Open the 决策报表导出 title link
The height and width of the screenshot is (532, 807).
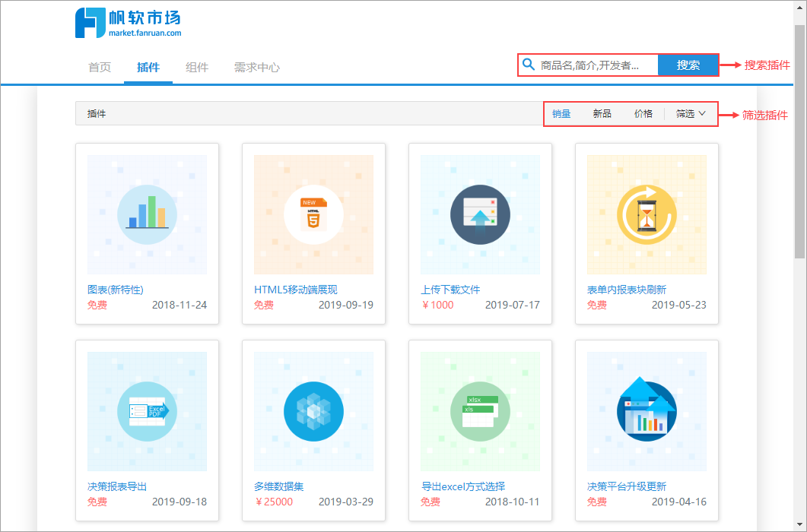point(117,486)
